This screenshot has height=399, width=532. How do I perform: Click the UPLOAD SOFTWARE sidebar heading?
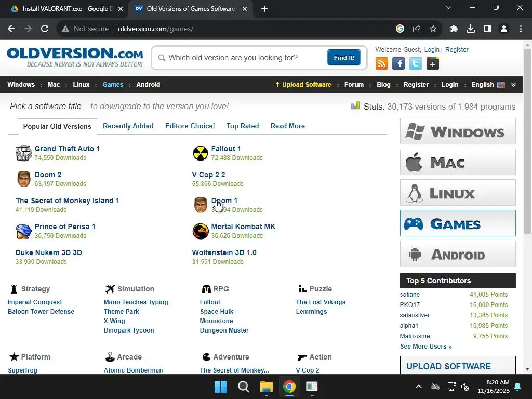tap(448, 366)
